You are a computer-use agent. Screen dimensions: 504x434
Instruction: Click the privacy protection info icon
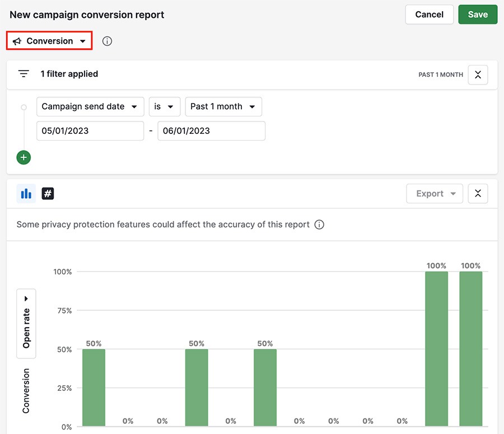coord(319,224)
